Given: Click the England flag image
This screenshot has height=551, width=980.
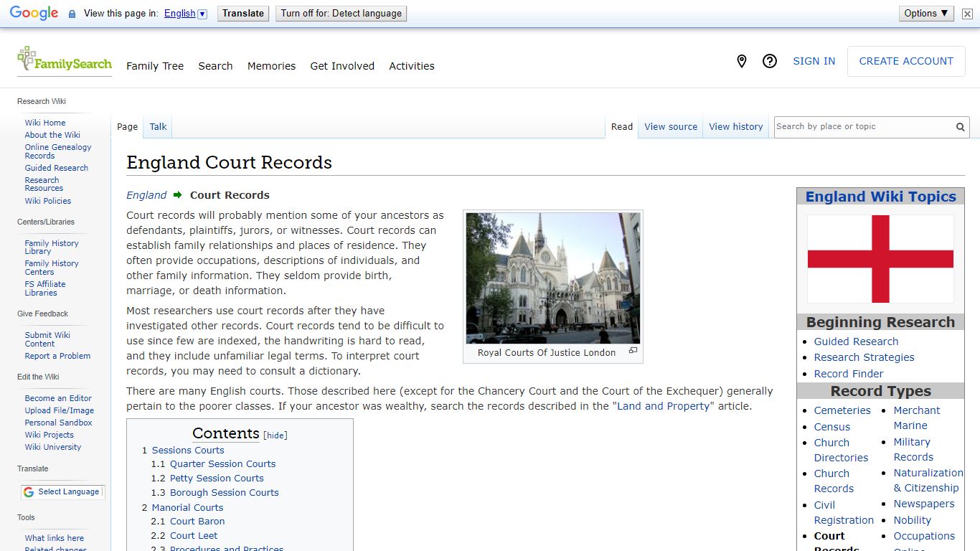Looking at the screenshot, I should pyautogui.click(x=880, y=259).
